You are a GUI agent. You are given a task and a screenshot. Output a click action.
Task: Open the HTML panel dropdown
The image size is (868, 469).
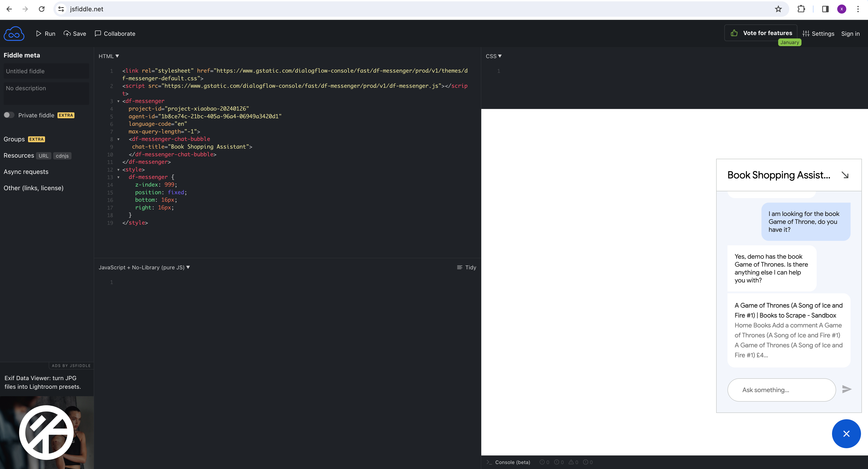(109, 56)
